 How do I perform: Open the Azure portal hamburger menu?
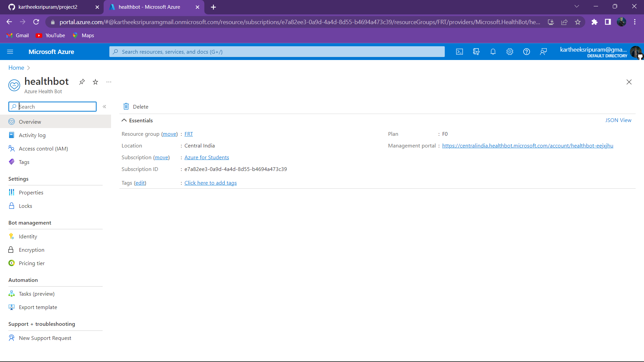[x=10, y=52]
